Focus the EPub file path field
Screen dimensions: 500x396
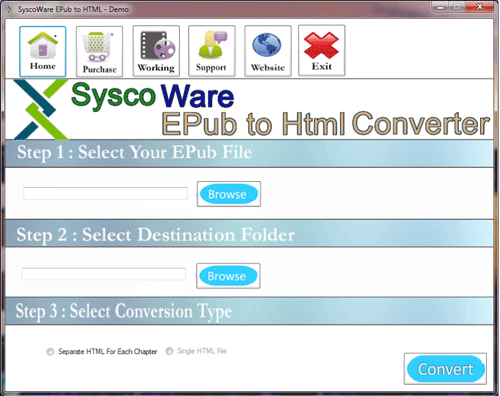pyautogui.click(x=105, y=193)
